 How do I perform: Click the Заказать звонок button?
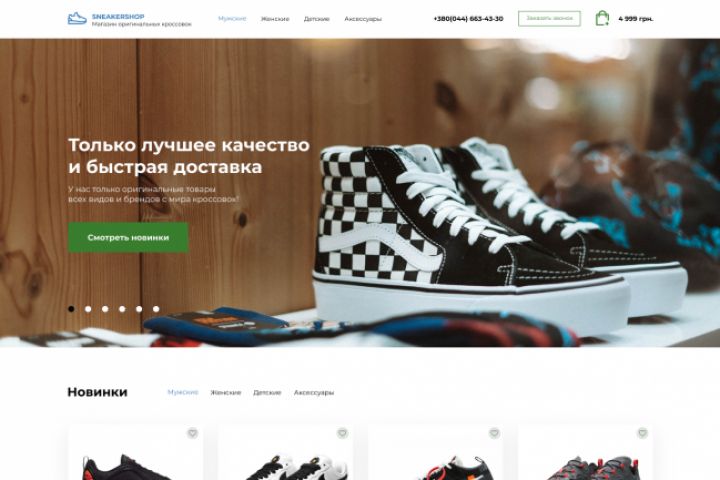[x=549, y=18]
